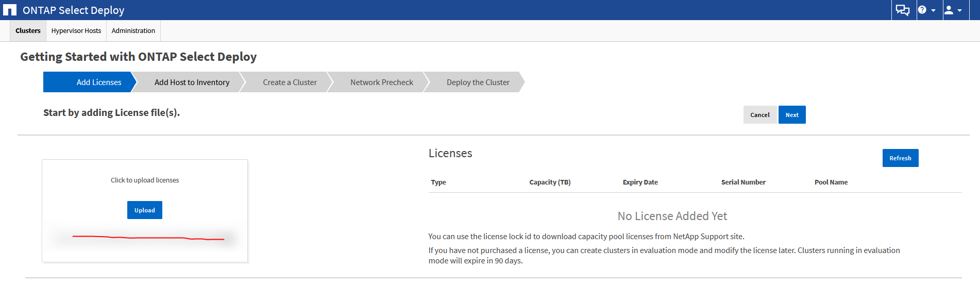Switch to the Clusters tab
980x284 pixels.
coord(28,31)
